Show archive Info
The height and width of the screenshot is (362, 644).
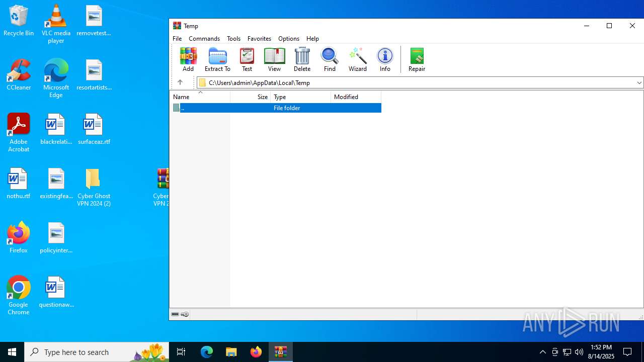pyautogui.click(x=385, y=59)
